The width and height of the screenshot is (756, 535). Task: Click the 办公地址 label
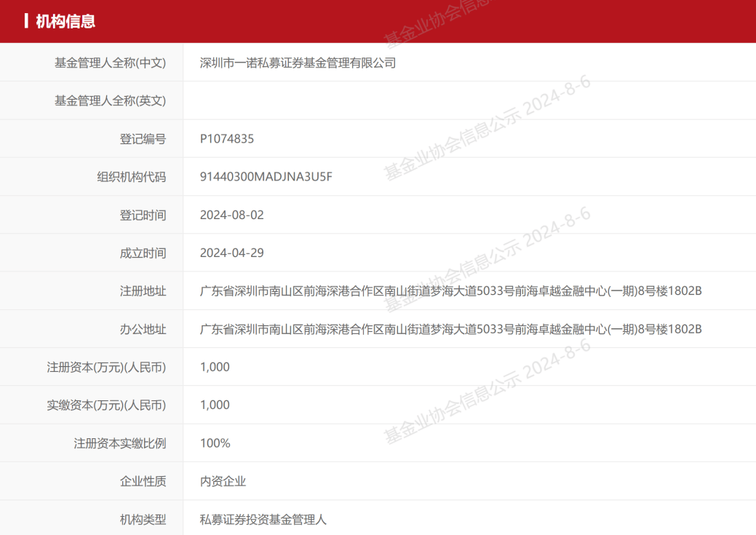pyautogui.click(x=143, y=330)
